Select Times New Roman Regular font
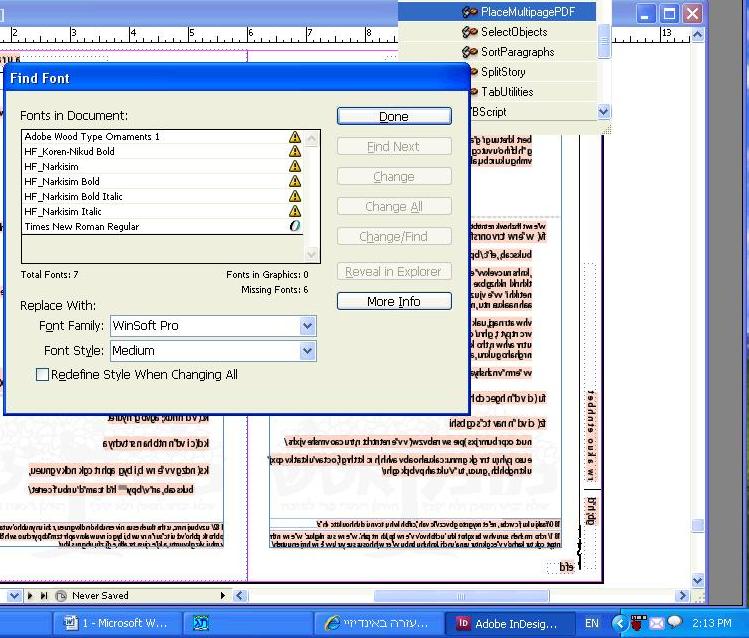The height and width of the screenshot is (638, 749). coord(162,226)
